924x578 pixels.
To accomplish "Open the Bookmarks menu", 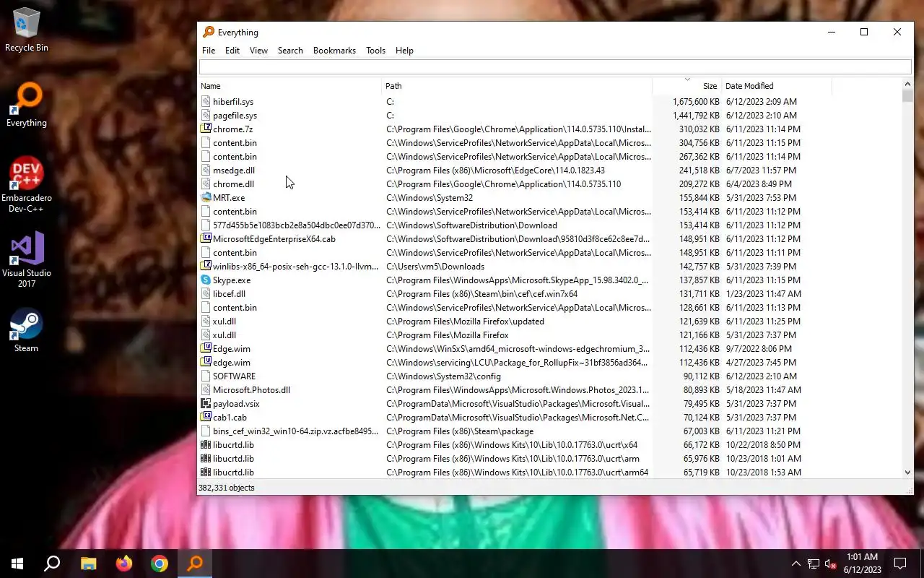I will click(334, 51).
